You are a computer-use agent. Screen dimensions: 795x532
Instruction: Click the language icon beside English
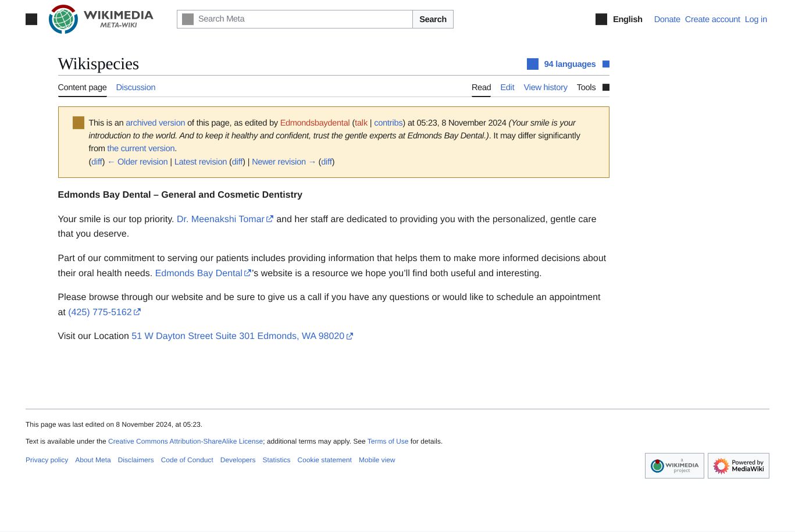tap(601, 19)
